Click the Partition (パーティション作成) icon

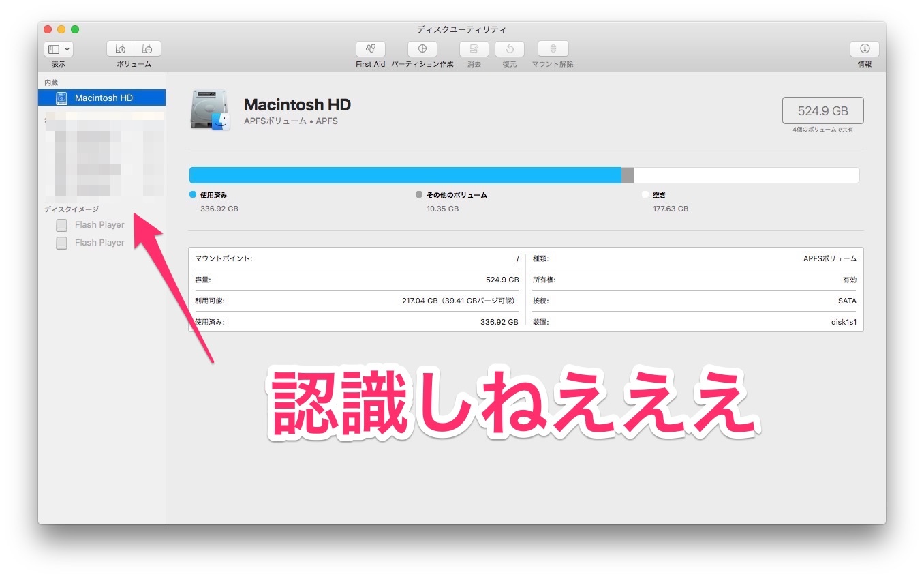[x=422, y=49]
